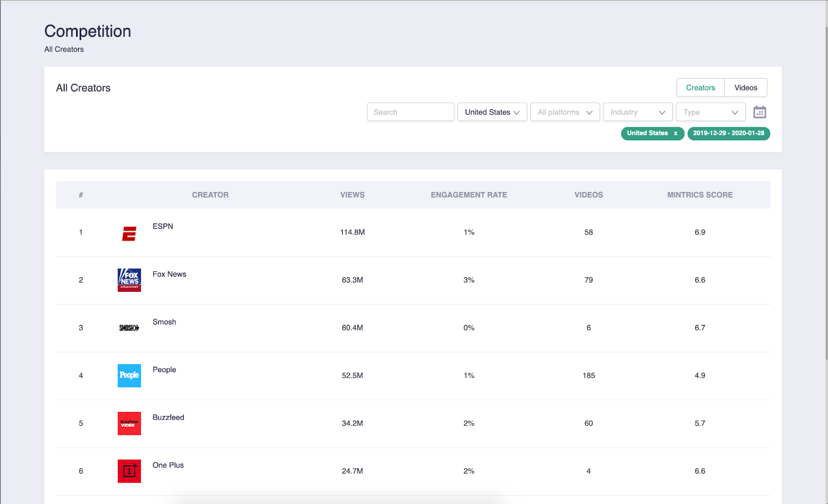The height and width of the screenshot is (504, 828).
Task: Click the Competition page heading
Action: [x=87, y=31]
